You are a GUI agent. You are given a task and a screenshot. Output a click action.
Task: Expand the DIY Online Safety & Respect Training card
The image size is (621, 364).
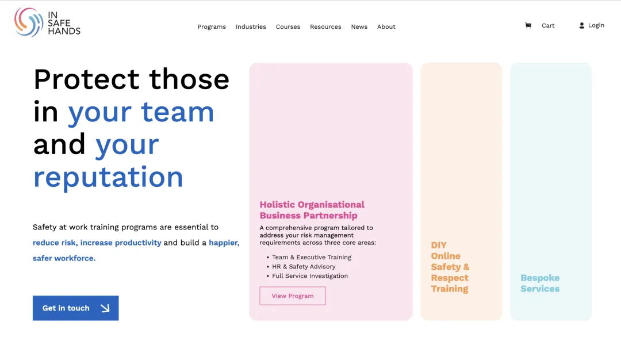461,190
